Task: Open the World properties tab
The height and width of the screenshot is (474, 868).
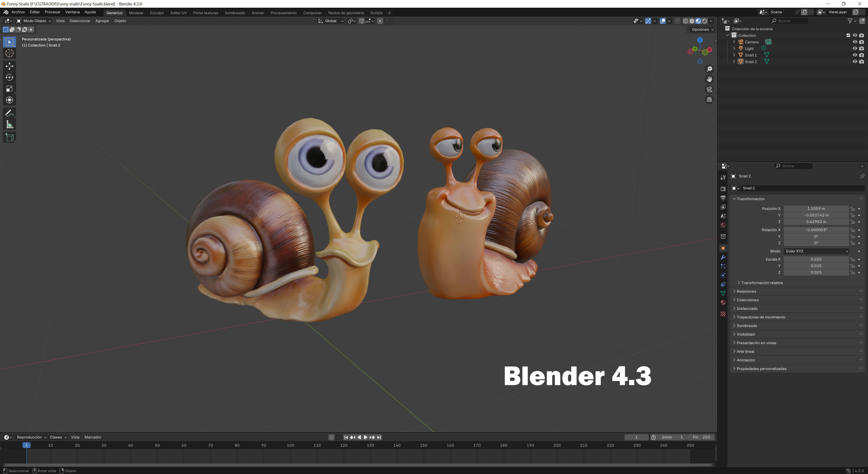Action: [723, 225]
